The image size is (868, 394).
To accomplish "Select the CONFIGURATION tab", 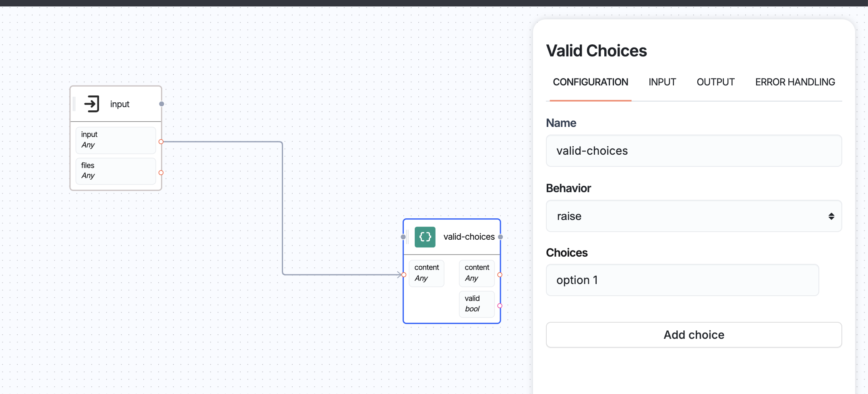I will click(x=590, y=82).
